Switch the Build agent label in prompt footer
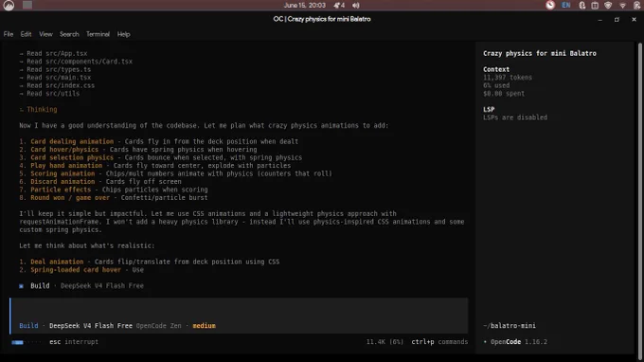The height and width of the screenshot is (362, 644). pos(28,325)
